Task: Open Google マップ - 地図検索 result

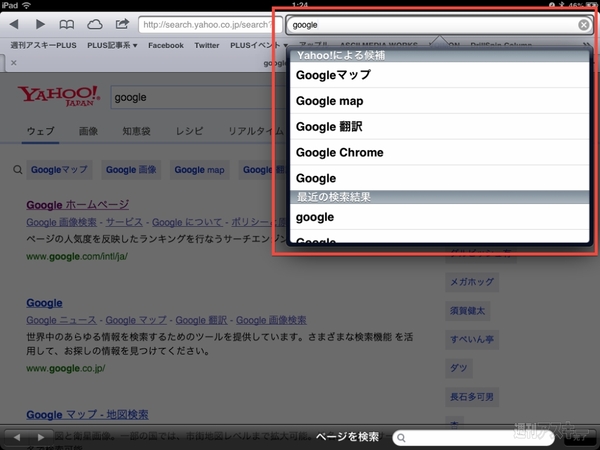Action: [87, 414]
